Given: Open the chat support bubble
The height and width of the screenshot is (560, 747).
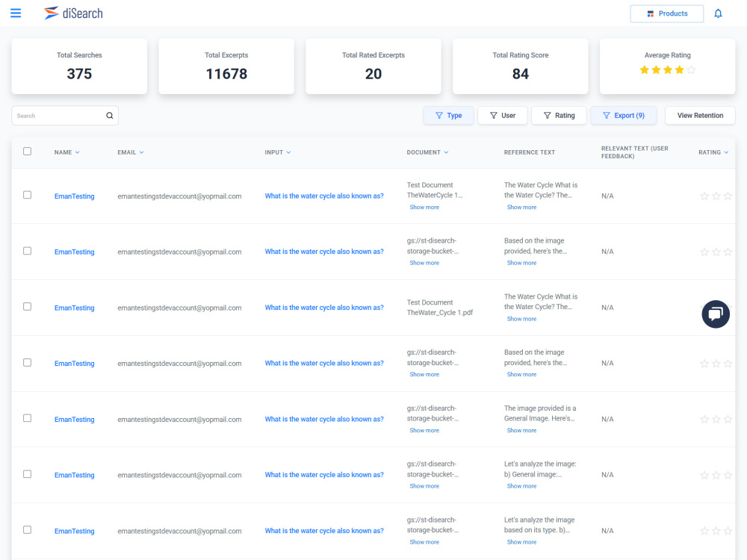Looking at the screenshot, I should coord(716,314).
